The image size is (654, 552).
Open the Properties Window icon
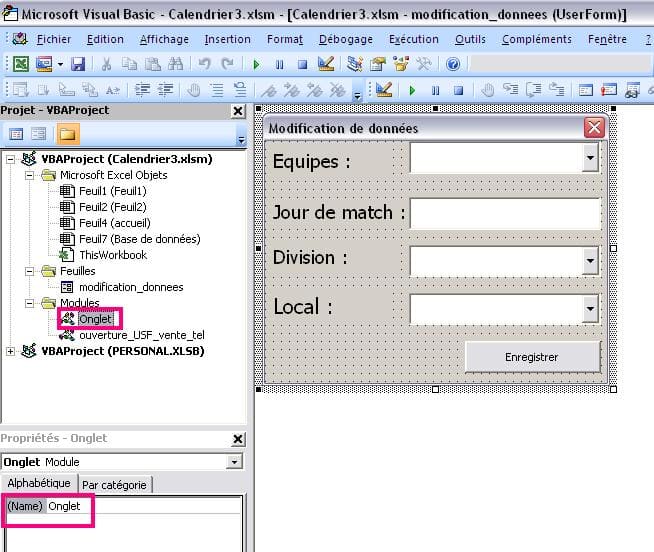pyautogui.click(x=378, y=64)
